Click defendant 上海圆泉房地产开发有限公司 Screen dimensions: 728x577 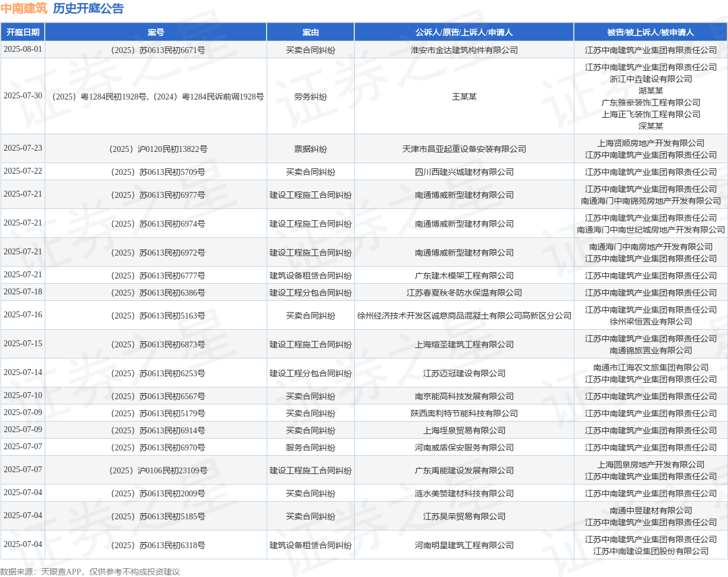(651, 465)
